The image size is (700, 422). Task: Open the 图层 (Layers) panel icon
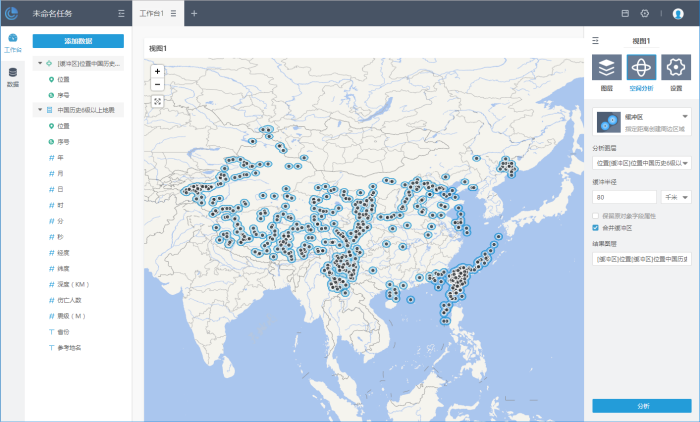click(x=607, y=68)
